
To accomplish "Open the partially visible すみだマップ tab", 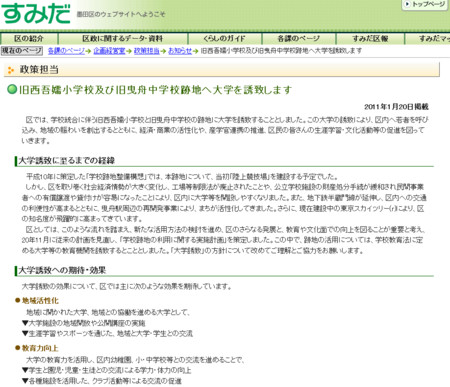I will 428,39.
